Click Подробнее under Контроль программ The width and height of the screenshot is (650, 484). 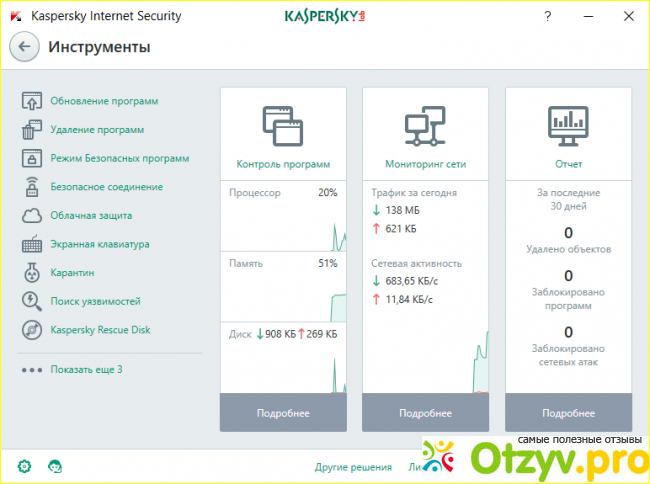tap(283, 413)
